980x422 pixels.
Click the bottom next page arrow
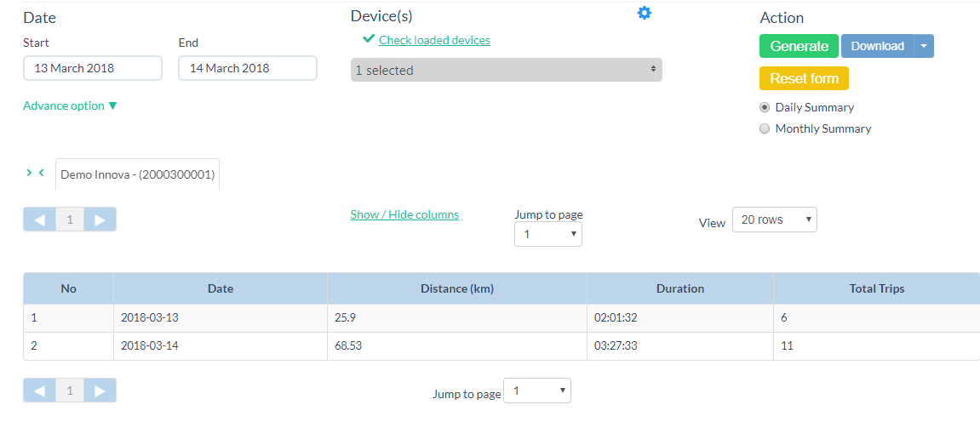click(x=100, y=391)
